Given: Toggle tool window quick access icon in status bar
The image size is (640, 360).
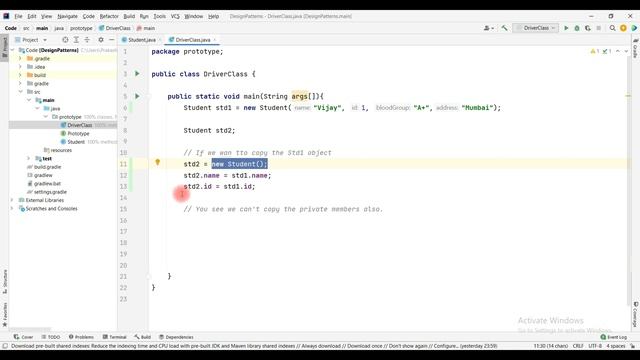Looking at the screenshot, I should click(x=5, y=346).
